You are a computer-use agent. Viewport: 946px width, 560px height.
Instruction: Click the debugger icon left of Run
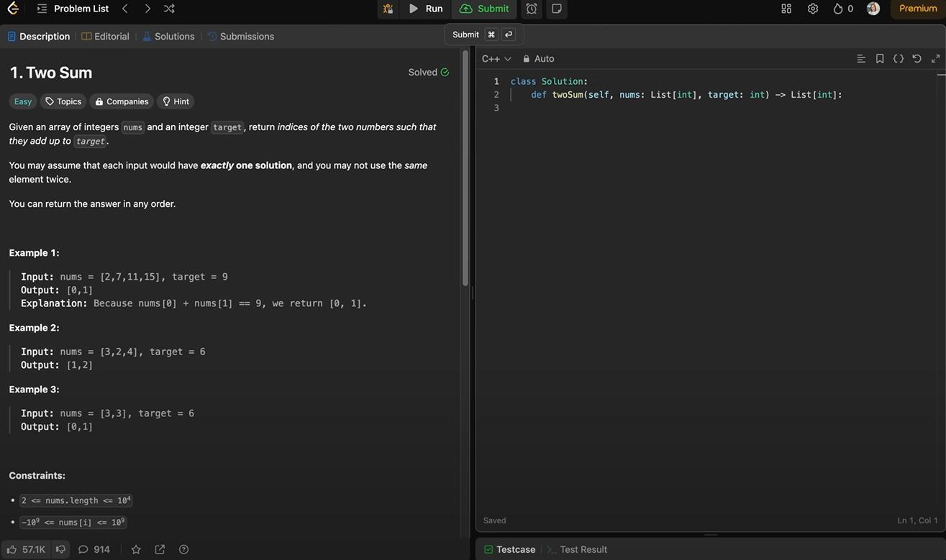[x=388, y=9]
